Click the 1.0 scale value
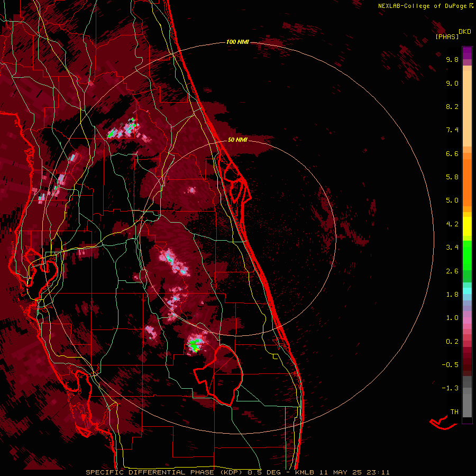Screen dimensions: 476x476 click(x=452, y=318)
